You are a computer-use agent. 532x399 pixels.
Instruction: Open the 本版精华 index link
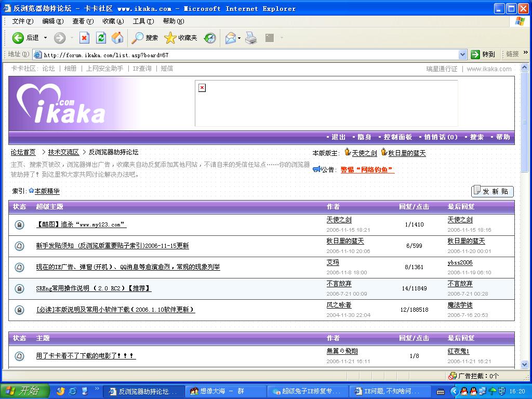[x=47, y=191]
